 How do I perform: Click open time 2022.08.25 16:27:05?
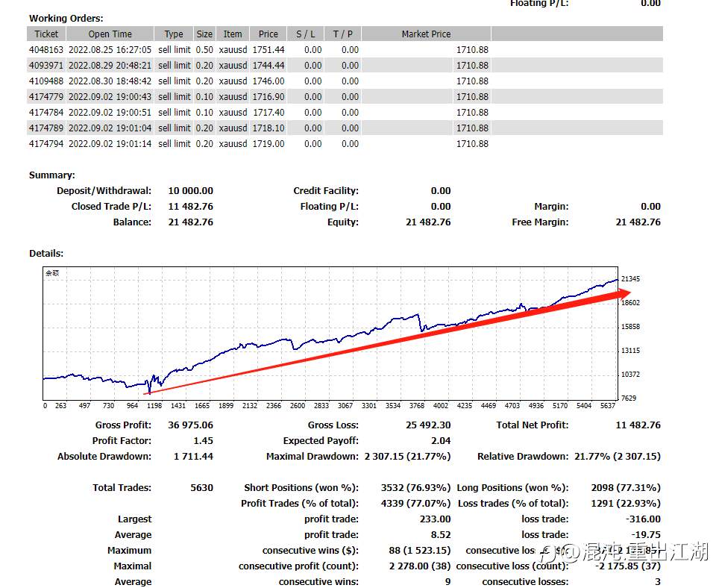tap(110, 50)
